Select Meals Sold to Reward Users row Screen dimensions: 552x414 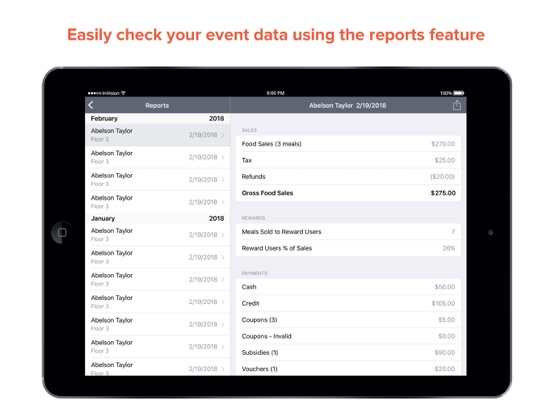point(348,232)
